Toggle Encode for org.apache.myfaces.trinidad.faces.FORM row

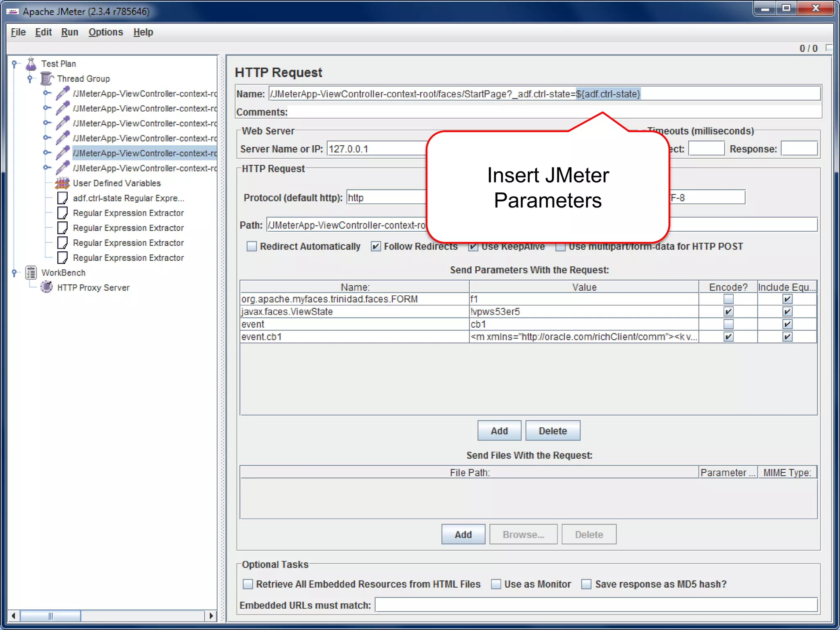click(728, 299)
